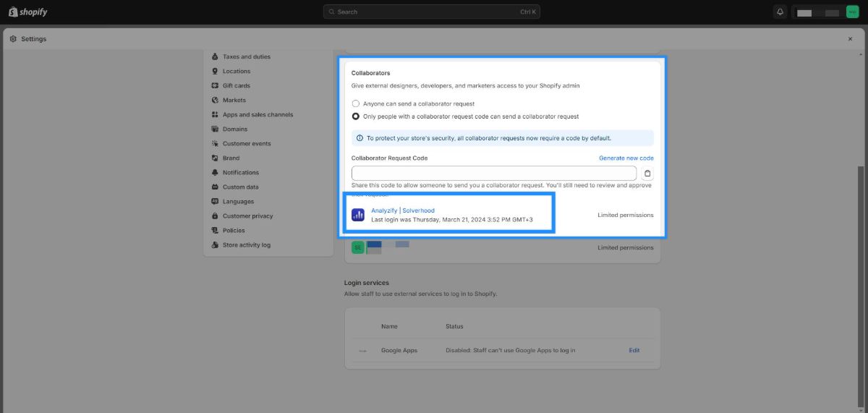Click the Analyzify app logo icon
The image size is (868, 413).
coord(358,215)
